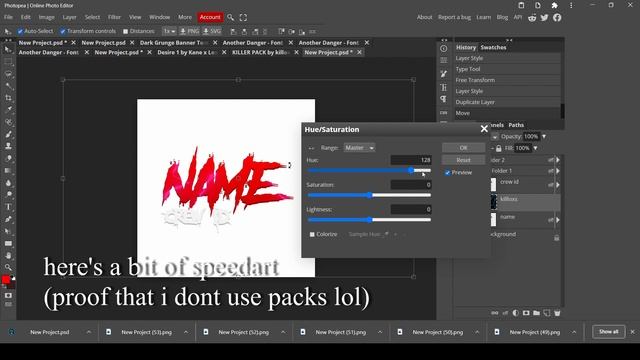Viewport: 640px width, 360px height.
Task: Select the Pen tool
Action: pyautogui.click(x=8, y=219)
